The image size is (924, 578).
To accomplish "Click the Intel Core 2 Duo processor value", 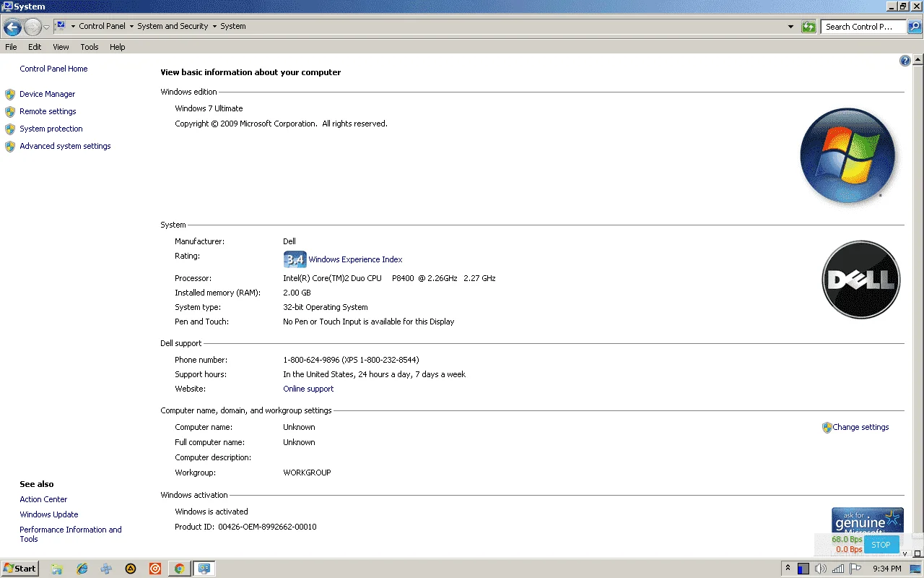I will tap(389, 278).
